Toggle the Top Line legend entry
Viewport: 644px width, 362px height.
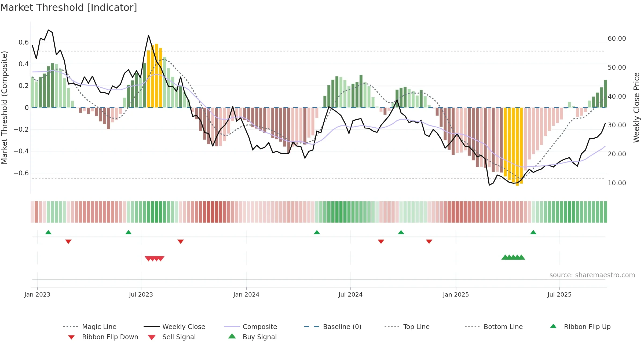coord(407,327)
